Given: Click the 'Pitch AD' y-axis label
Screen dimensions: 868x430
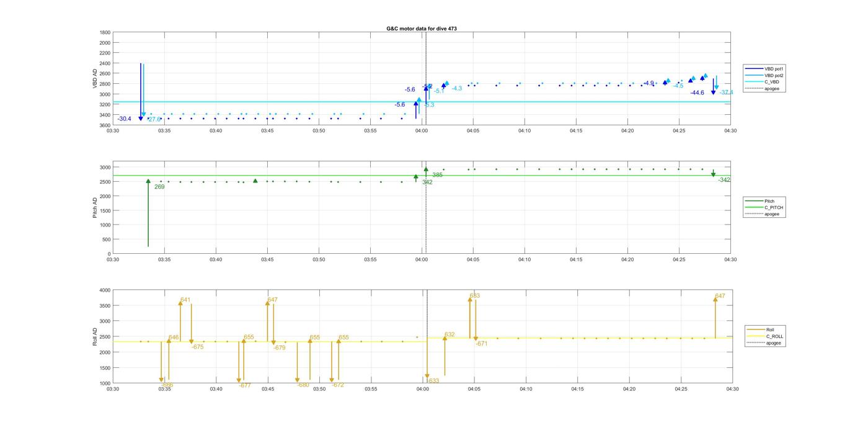Looking at the screenshot, I should pyautogui.click(x=96, y=207).
